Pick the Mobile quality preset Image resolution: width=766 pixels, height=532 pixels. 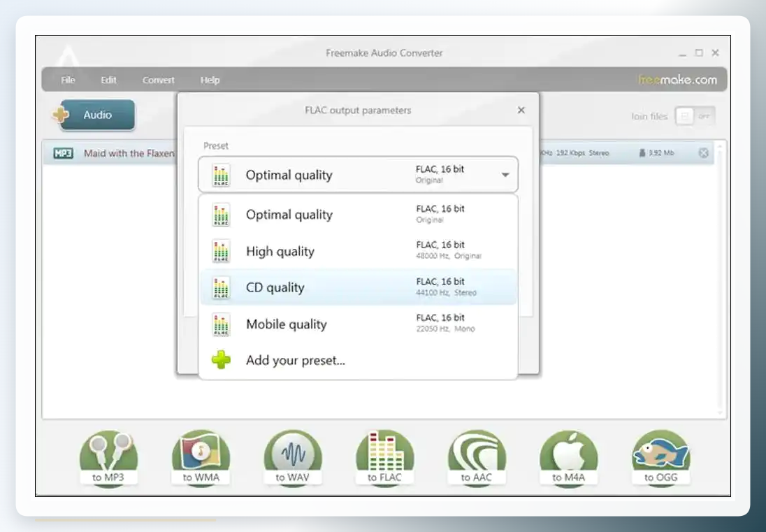click(358, 324)
